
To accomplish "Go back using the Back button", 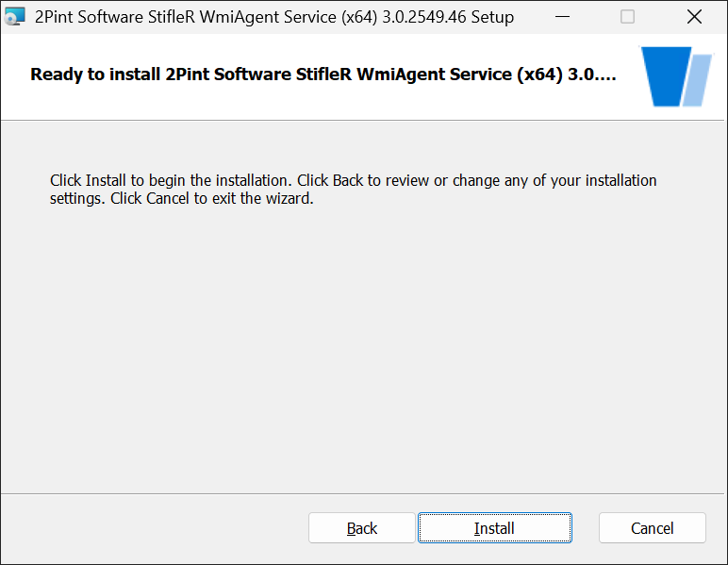I will point(362,528).
